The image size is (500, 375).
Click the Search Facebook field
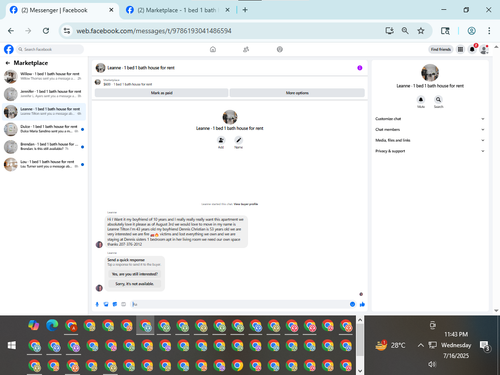tap(50, 49)
